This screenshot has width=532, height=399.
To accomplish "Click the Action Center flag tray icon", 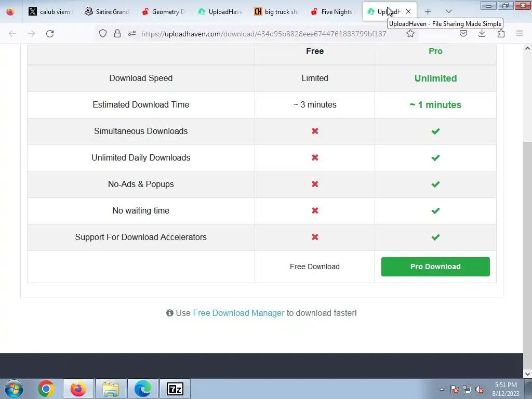I will point(455,389).
